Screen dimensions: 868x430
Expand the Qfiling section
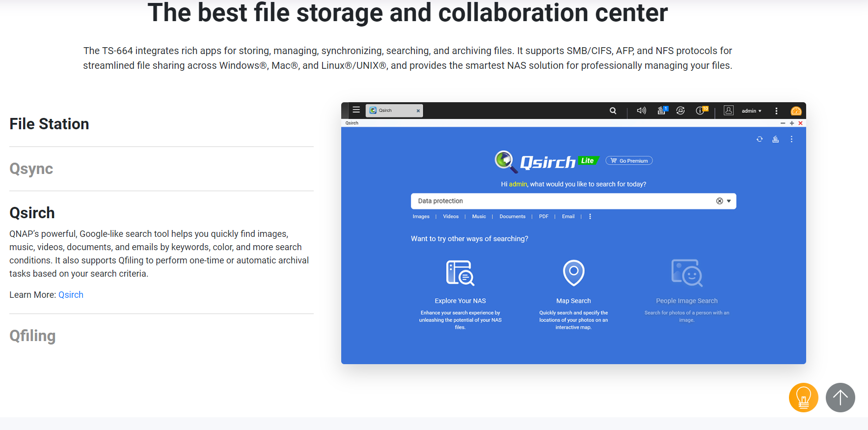(32, 336)
